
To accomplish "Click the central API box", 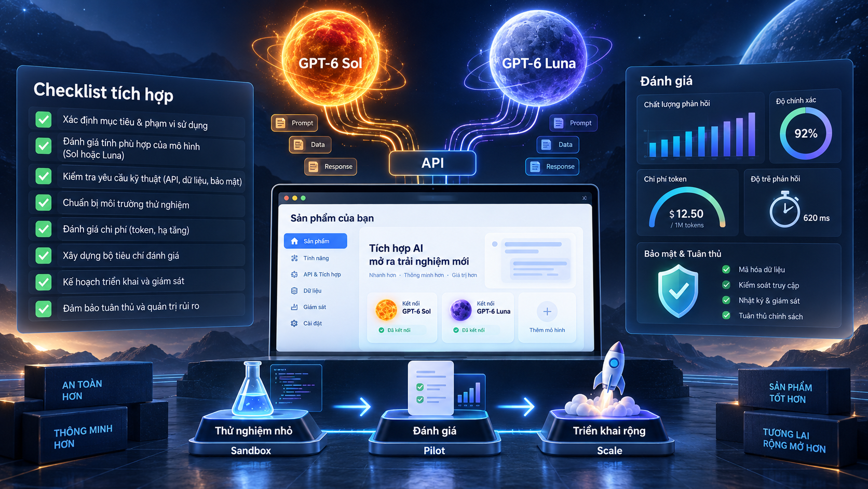I will tap(432, 163).
